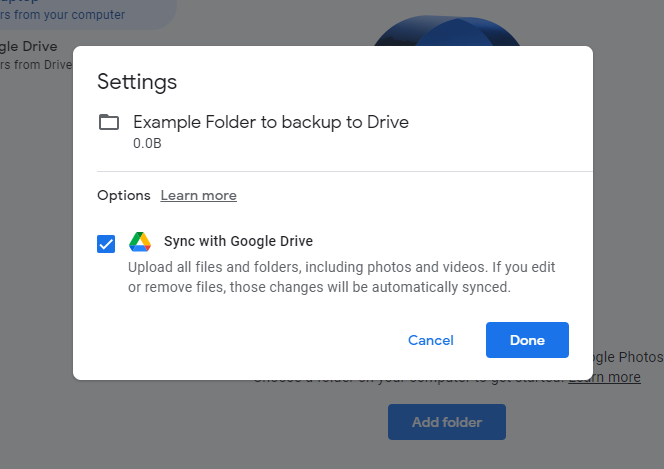The image size is (664, 469).
Task: Click the folder icon beside Example Folder
Action: pos(109,122)
